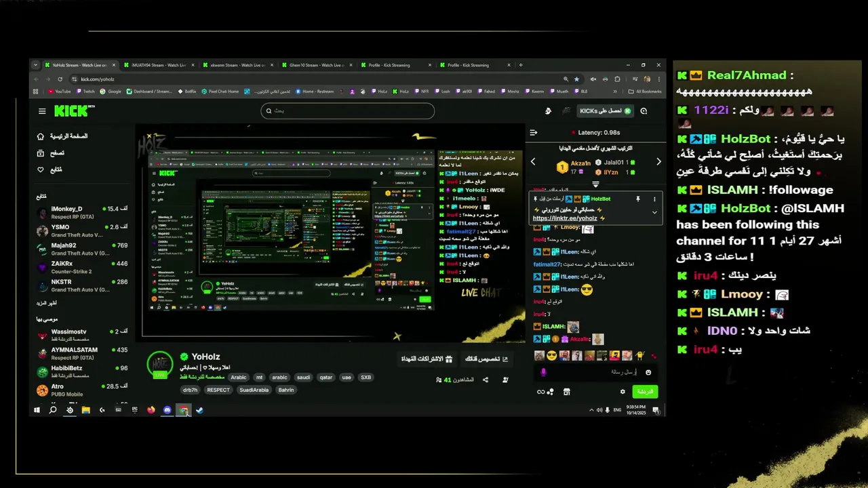Screen dimensions: 868x488
Task: Open the browser extensions puzzle icon
Action: (x=617, y=79)
